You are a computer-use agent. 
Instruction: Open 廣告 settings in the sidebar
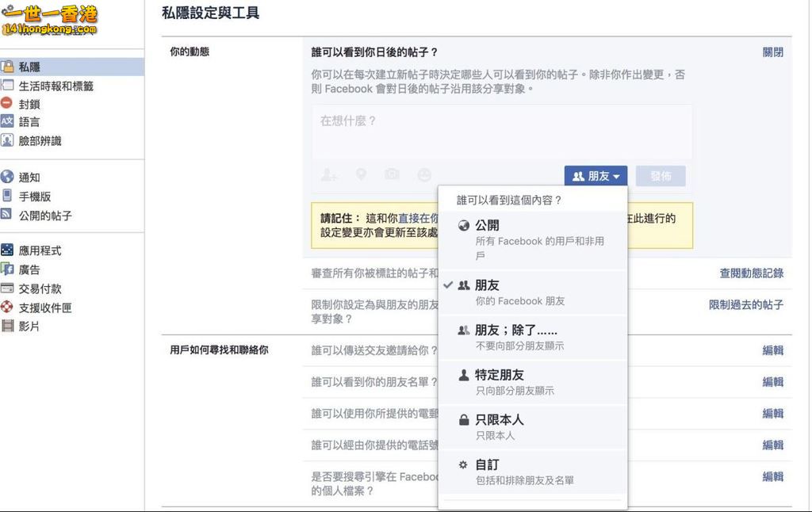[x=29, y=269]
